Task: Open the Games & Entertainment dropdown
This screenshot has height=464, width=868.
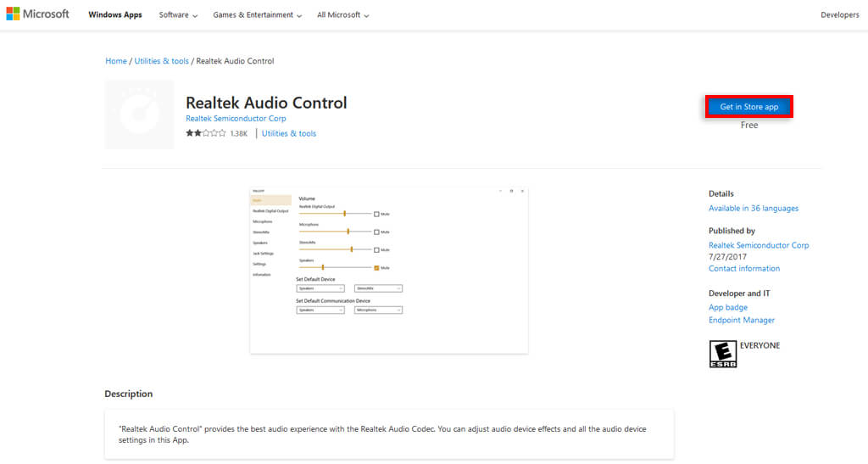Action: [257, 15]
